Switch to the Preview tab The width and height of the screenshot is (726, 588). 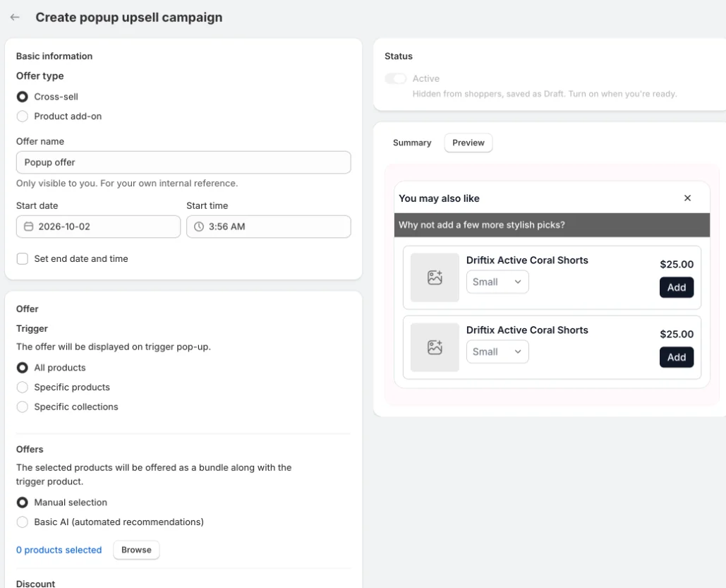click(468, 143)
